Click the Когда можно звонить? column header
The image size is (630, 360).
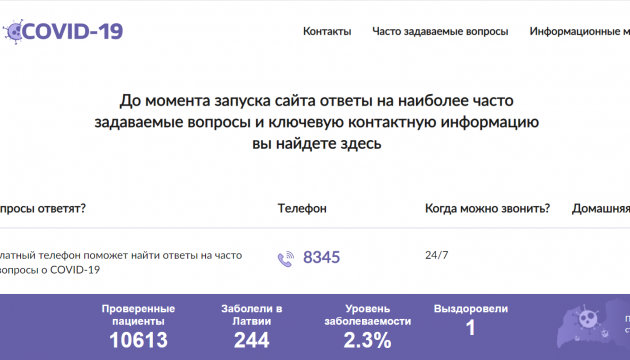click(487, 209)
